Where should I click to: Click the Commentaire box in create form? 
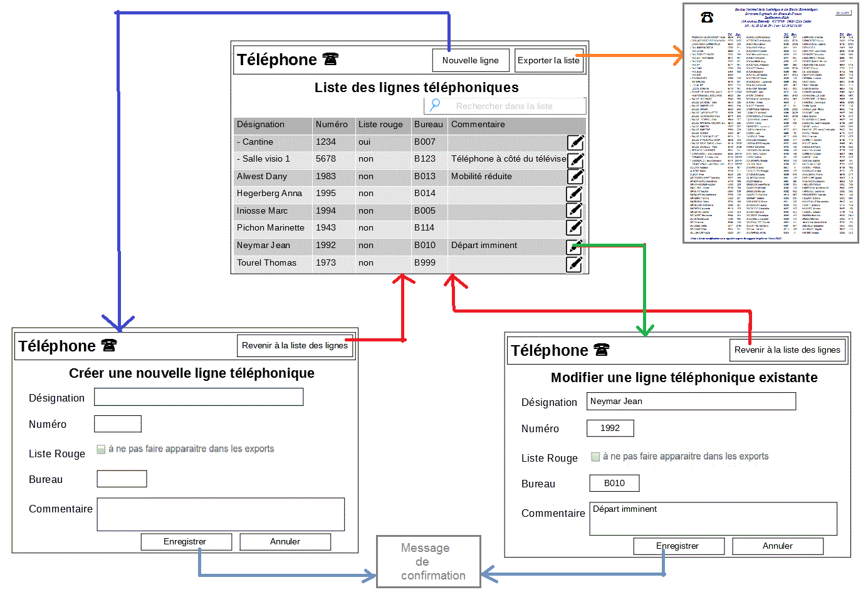(x=221, y=514)
